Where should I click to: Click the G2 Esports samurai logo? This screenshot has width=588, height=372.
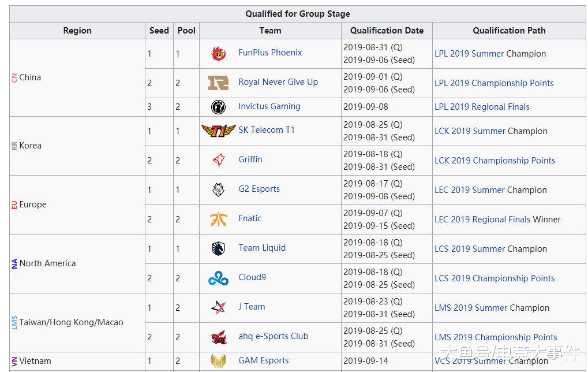coord(218,189)
